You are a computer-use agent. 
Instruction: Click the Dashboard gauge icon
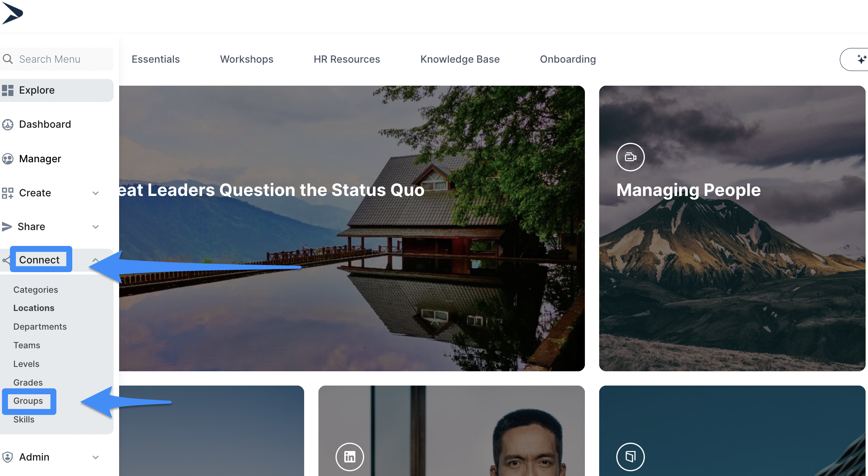click(x=8, y=125)
